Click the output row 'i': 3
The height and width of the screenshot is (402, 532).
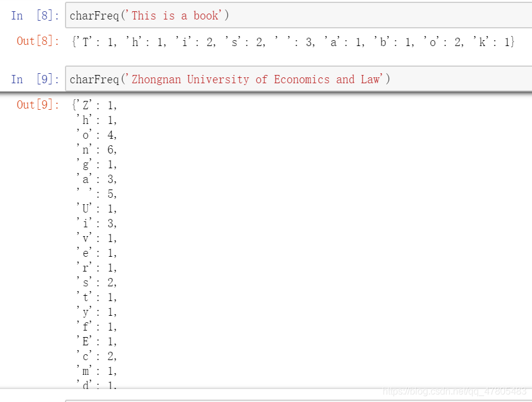[96, 224]
